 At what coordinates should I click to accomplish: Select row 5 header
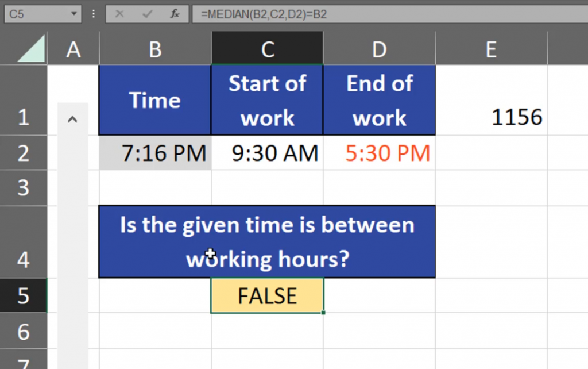click(24, 296)
